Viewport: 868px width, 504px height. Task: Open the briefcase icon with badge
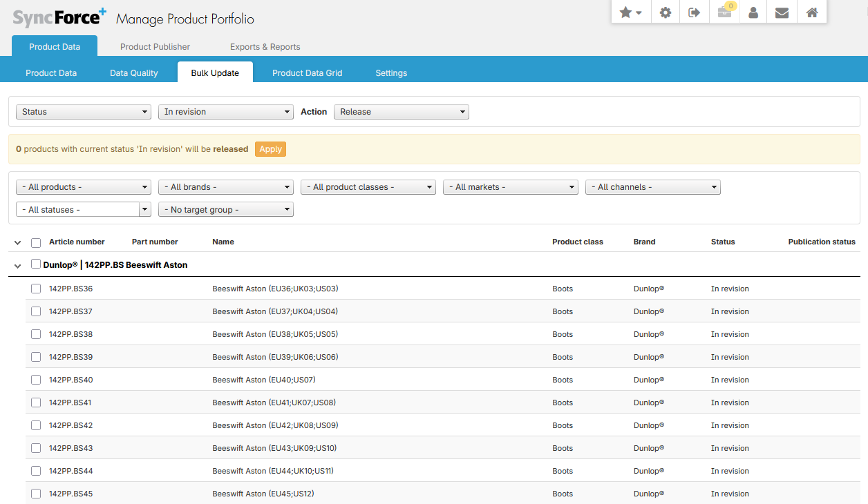724,12
